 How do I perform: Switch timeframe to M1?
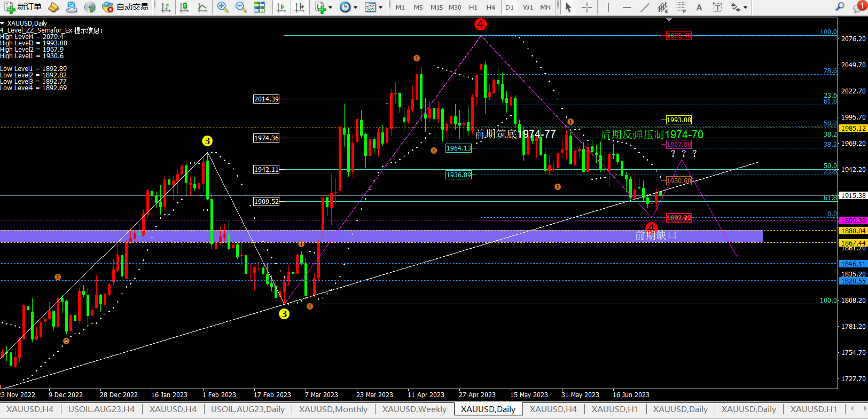coord(400,7)
